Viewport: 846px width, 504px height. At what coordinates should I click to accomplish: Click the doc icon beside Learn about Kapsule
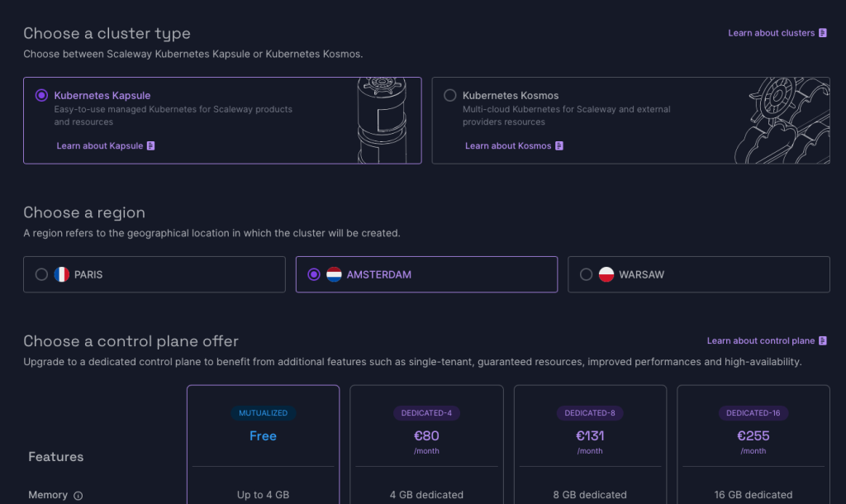click(151, 146)
